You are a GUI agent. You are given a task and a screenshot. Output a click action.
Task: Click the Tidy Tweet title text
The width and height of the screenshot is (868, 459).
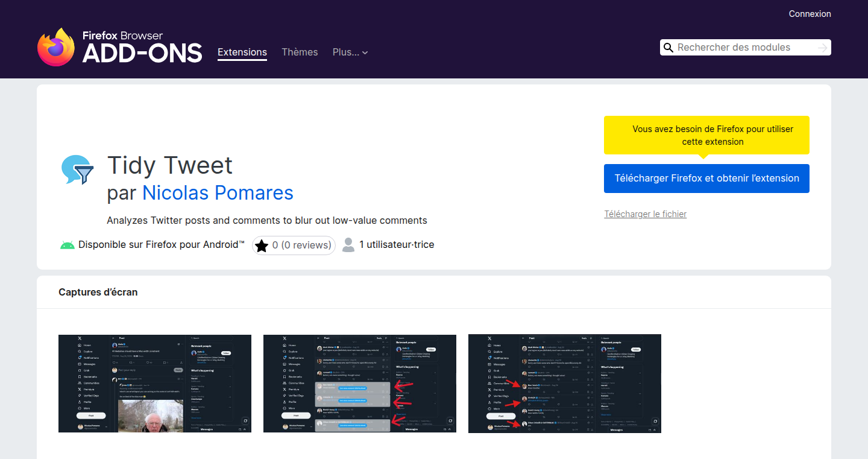point(170,165)
